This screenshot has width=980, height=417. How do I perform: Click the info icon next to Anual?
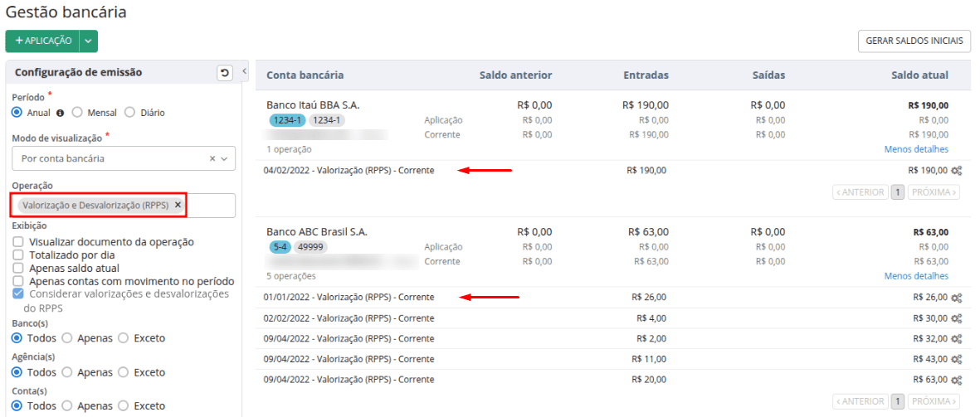coord(61,114)
